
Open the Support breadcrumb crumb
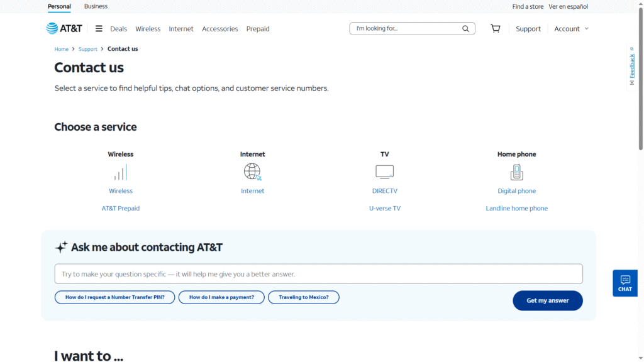tap(88, 48)
